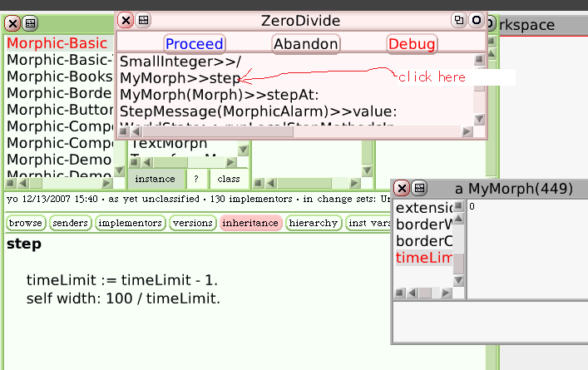Collapse the ZeroDivide window with the round icon
This screenshot has height=370, width=588.
point(476,20)
